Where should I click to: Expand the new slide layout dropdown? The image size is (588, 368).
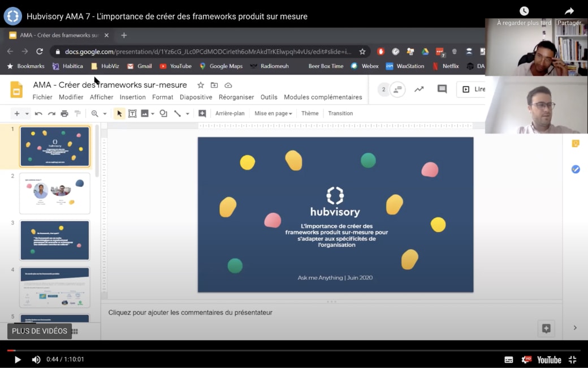(27, 113)
